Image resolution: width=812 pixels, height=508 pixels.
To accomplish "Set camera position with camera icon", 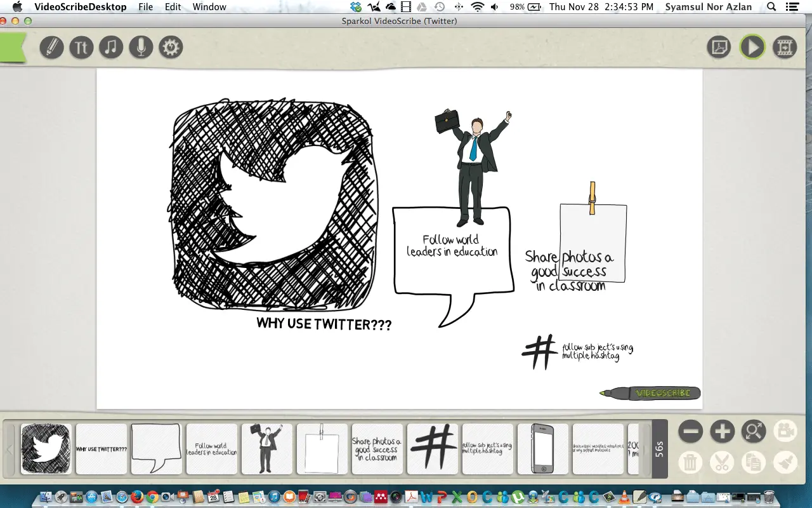I will (785, 431).
